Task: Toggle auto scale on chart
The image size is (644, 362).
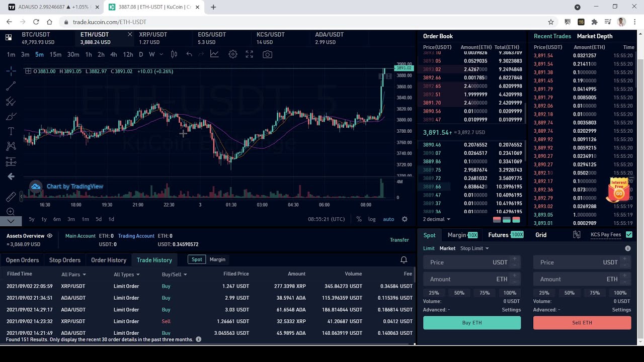Action: 388,219
